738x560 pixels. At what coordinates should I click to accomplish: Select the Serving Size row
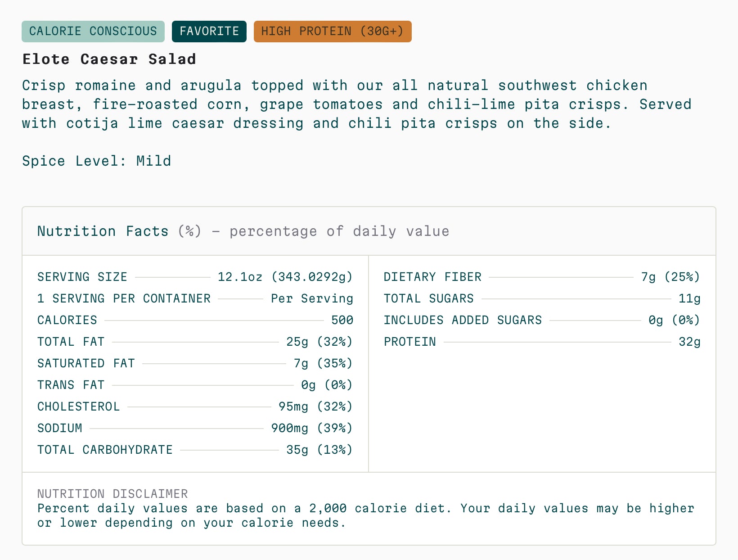pos(195,277)
